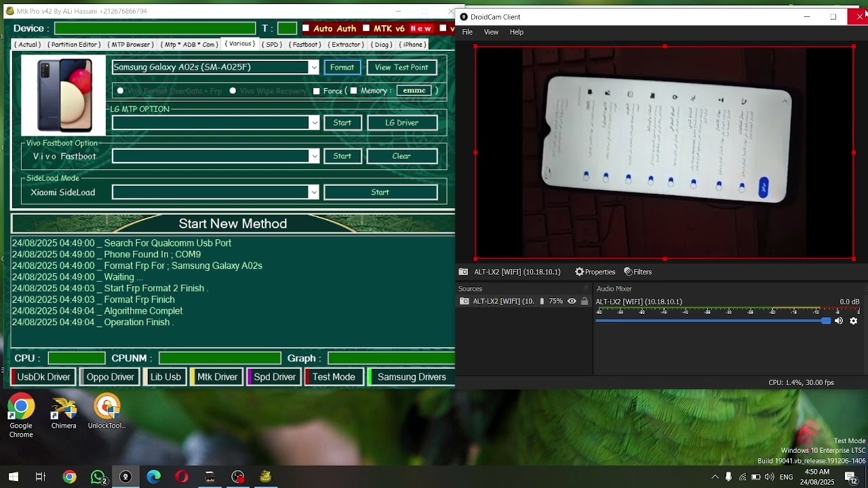Click the CPUNM field

click(x=220, y=359)
